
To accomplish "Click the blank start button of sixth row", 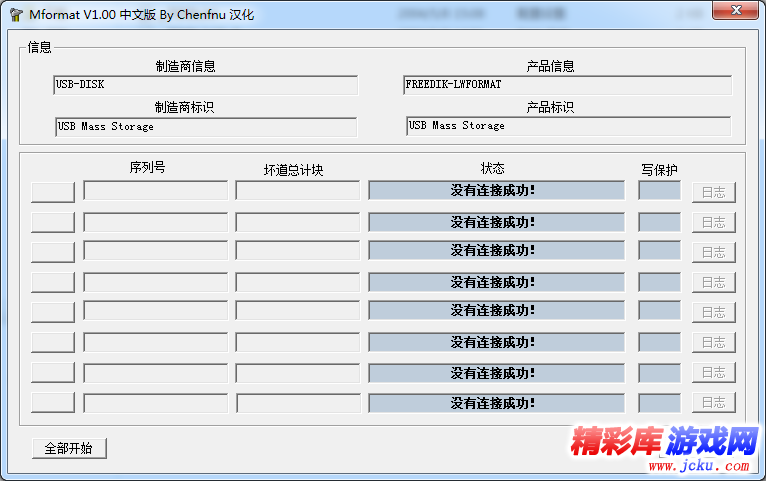I will tap(53, 343).
